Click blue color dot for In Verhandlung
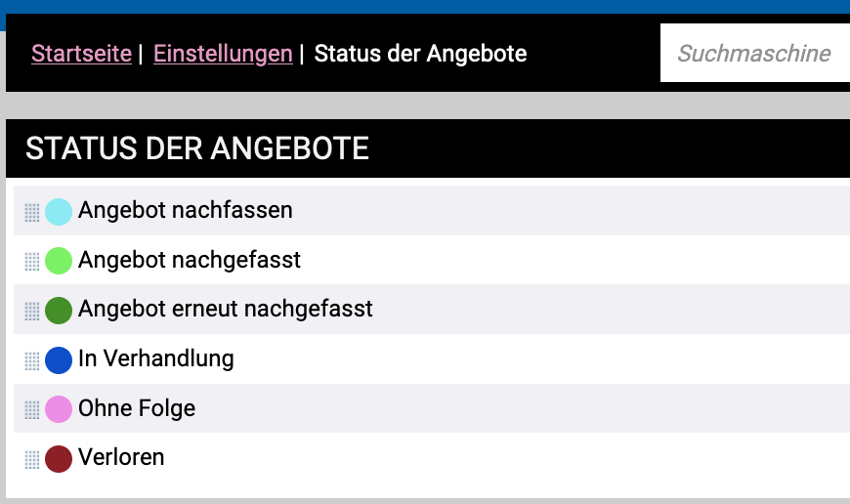Screen dimensions: 850x504 point(59,359)
